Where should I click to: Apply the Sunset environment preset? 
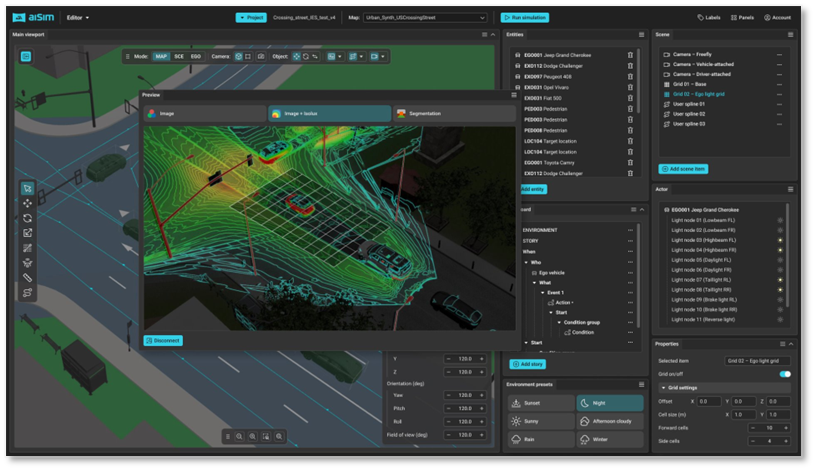[x=541, y=403]
